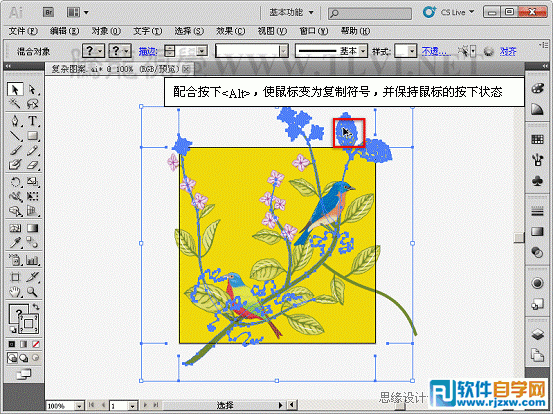Screen dimensions: 553x414
Task: Click the 描边 stroke link
Action: [147, 51]
